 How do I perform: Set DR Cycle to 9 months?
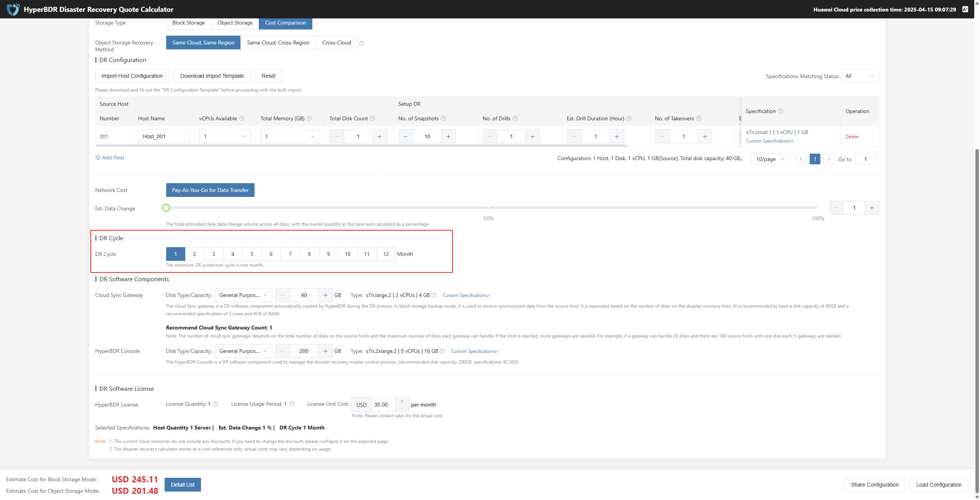pyautogui.click(x=328, y=254)
